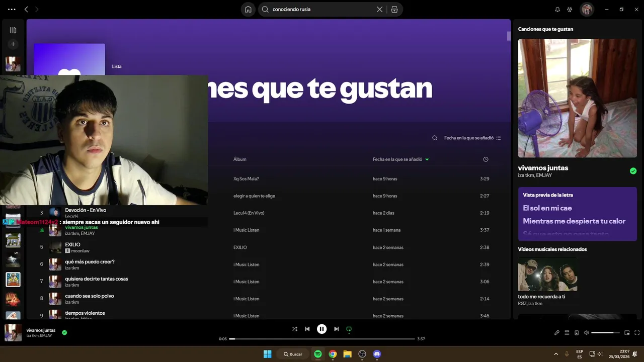Adjust the volume slider
This screenshot has height=362, width=644.
pyautogui.click(x=606, y=332)
